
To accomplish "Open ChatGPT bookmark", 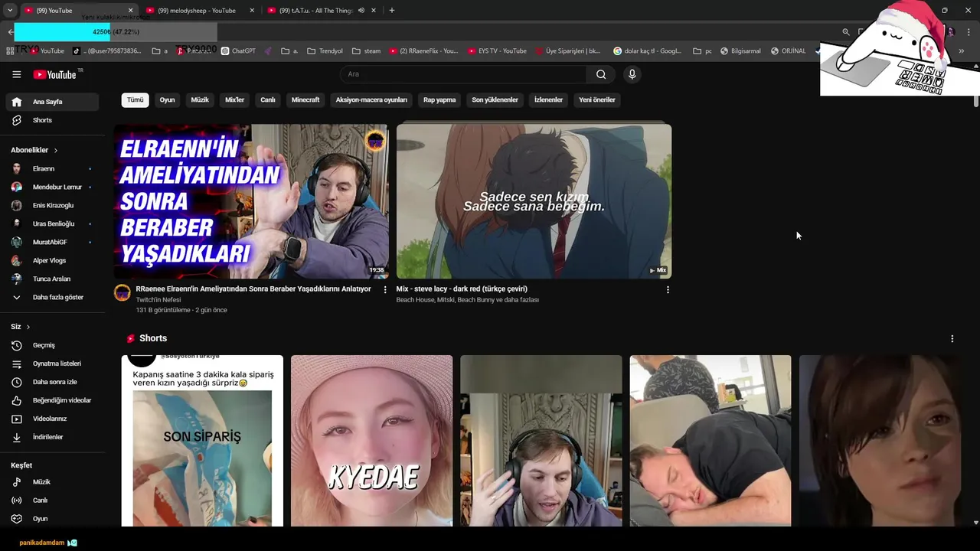I will [x=238, y=51].
